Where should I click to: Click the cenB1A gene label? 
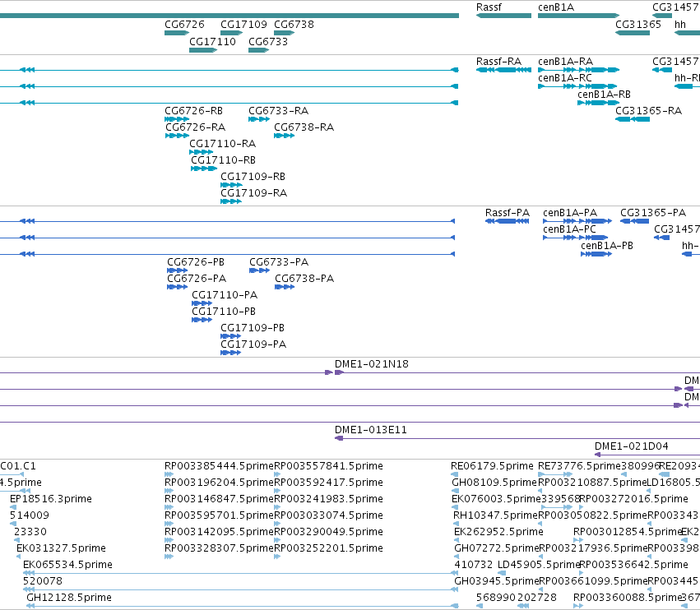coord(556,7)
